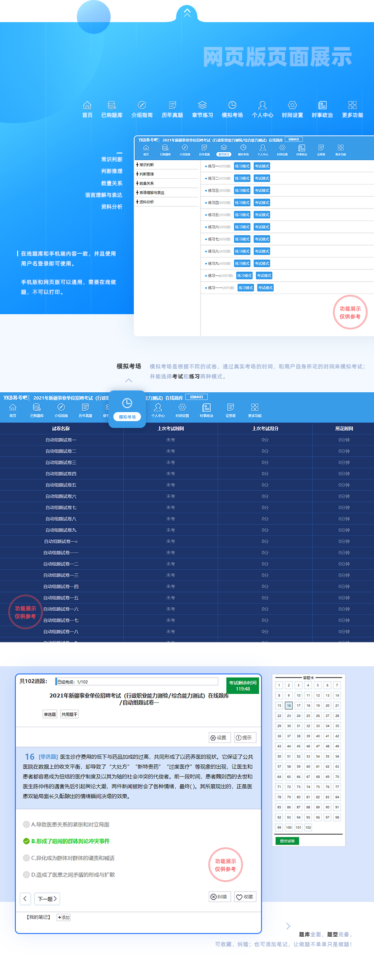The image size is (374, 980).
Task: Click the 已购题库 database icon in the large top navigation
Action: tap(112, 106)
